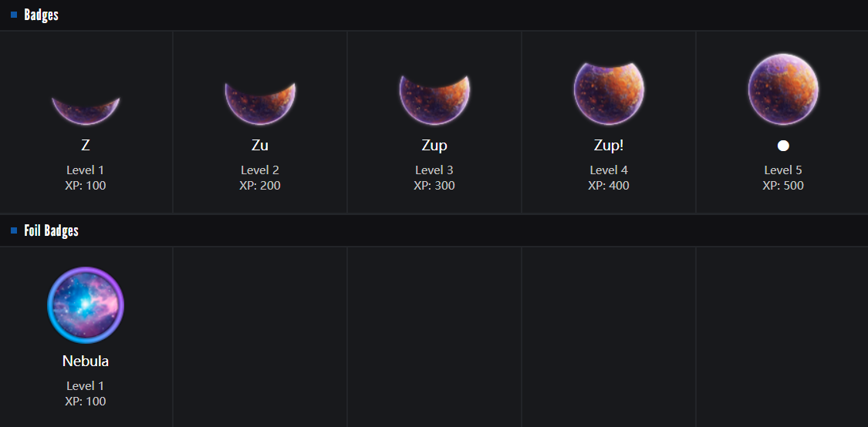Click the Zup! Level 4 planet badge
The image size is (868, 427).
tap(609, 92)
